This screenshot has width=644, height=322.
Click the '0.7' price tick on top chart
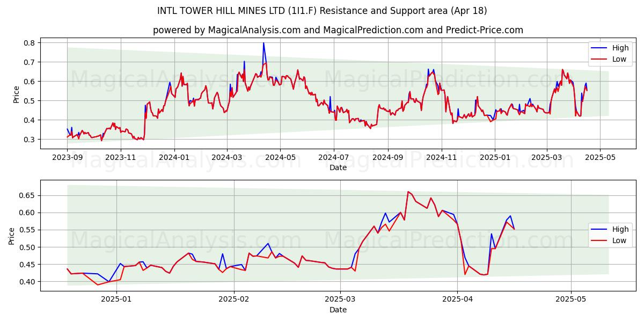coord(30,62)
